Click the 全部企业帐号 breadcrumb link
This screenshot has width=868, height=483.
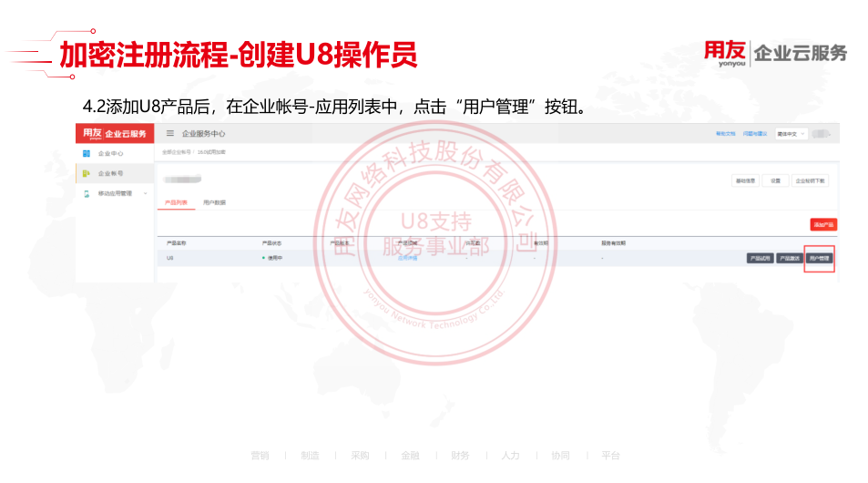(x=176, y=152)
